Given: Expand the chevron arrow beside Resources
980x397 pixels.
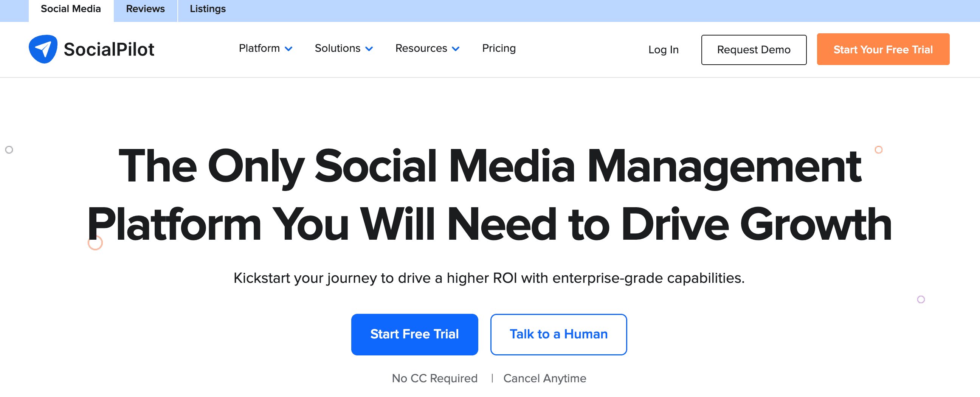Looking at the screenshot, I should (456, 49).
